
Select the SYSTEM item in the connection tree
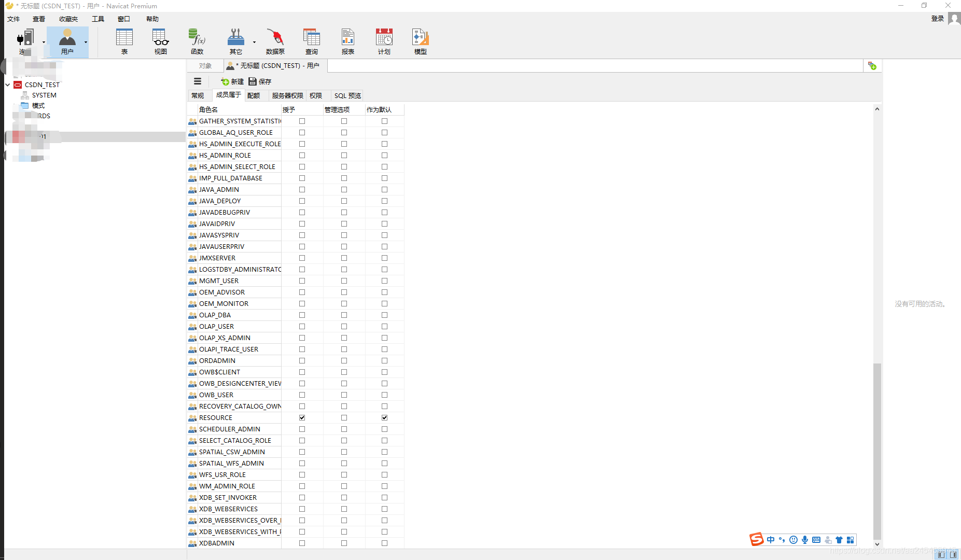point(44,95)
